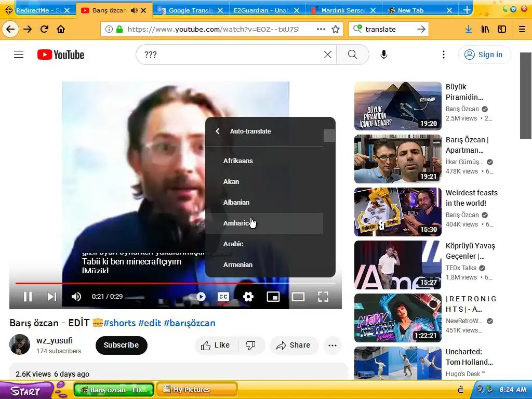Open browser downloads panel
The image size is (532, 399).
469,29
